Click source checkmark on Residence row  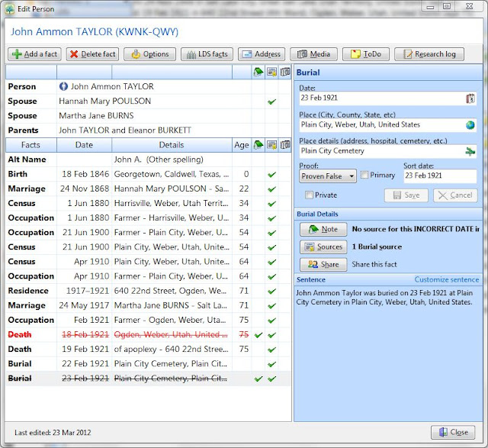pyautogui.click(x=271, y=292)
